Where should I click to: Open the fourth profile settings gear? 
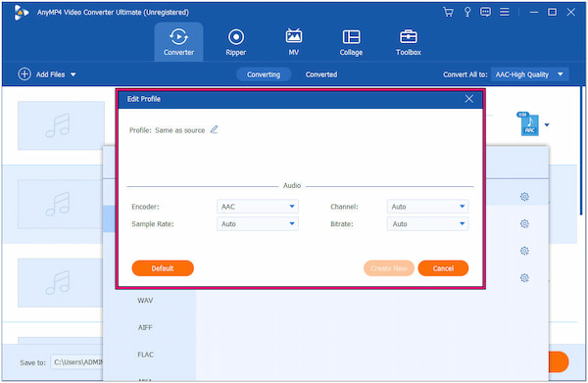(x=524, y=277)
